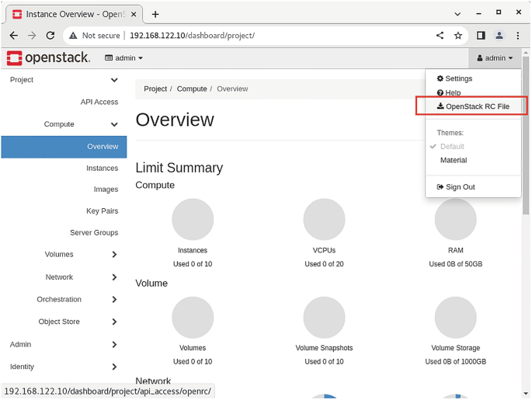
Task: Reload the page with browser refresh icon
Action: 50,36
